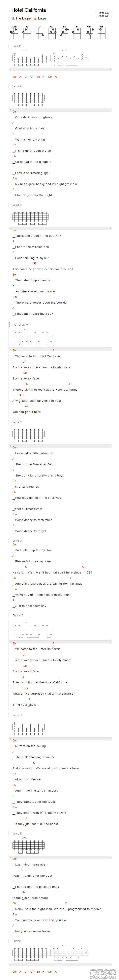Image resolution: width=119 pixels, height=980 pixels.
Task: Click right arrow of Prelude tab scrollbar
Action: pyautogui.click(x=110, y=69)
